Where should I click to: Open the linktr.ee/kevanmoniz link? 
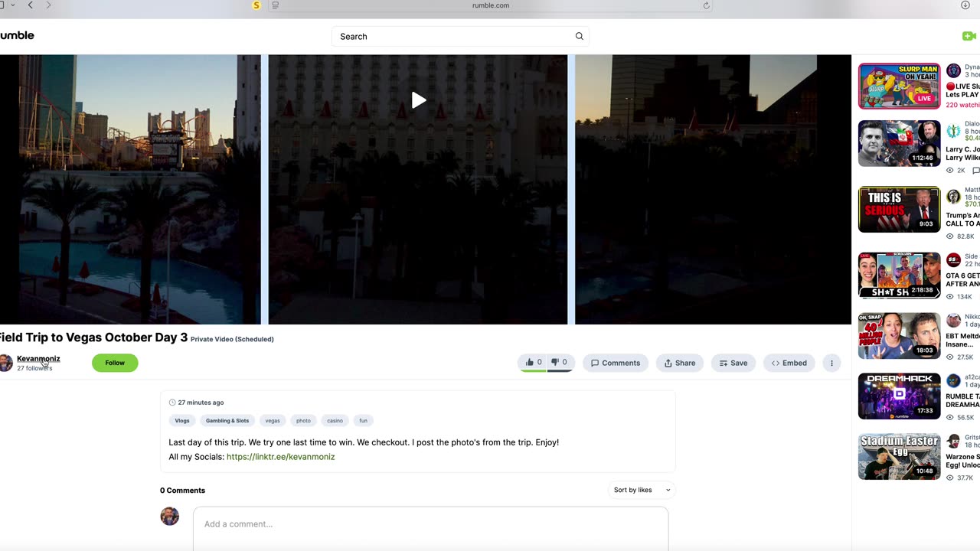(x=280, y=457)
